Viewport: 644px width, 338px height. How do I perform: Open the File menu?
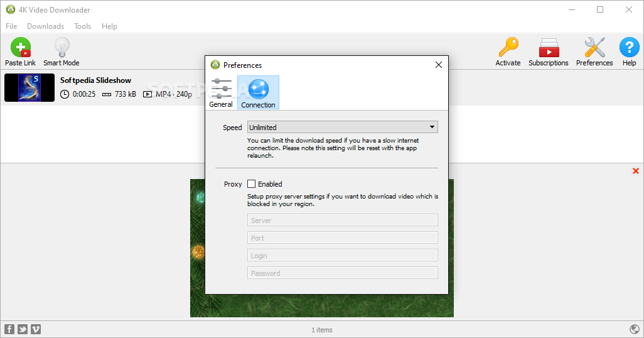11,26
